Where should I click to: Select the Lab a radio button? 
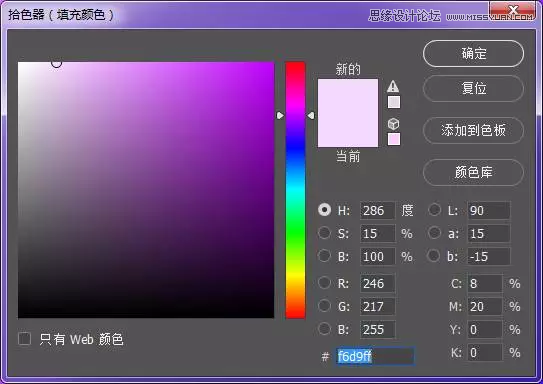click(x=434, y=233)
